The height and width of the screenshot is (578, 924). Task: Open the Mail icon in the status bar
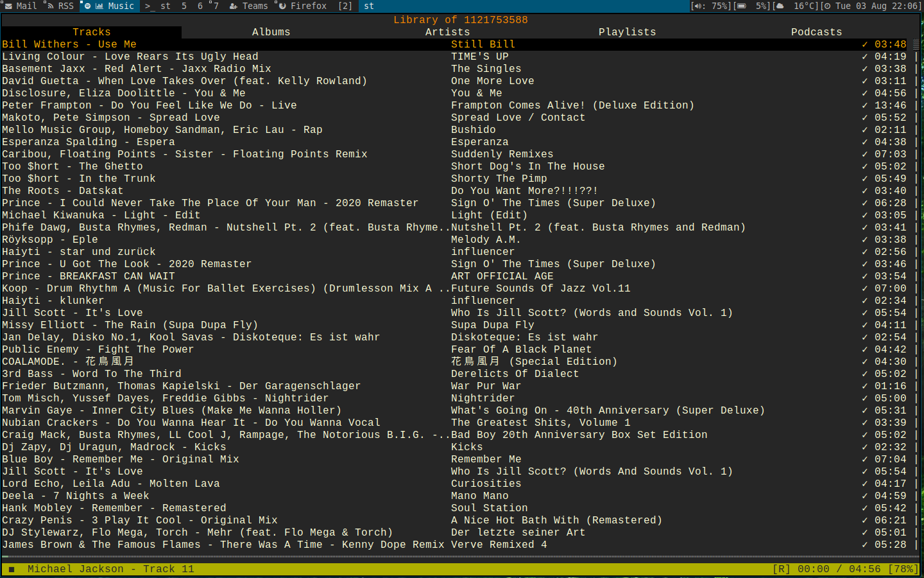click(8, 6)
